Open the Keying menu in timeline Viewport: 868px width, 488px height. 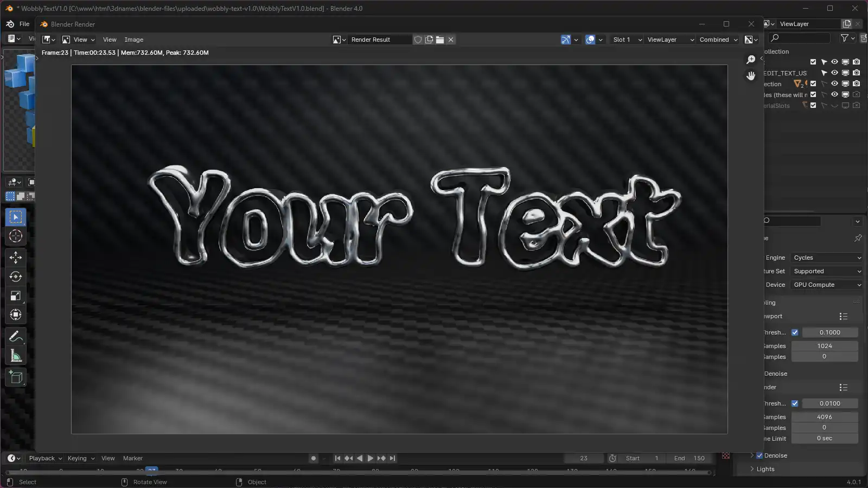[x=81, y=458]
